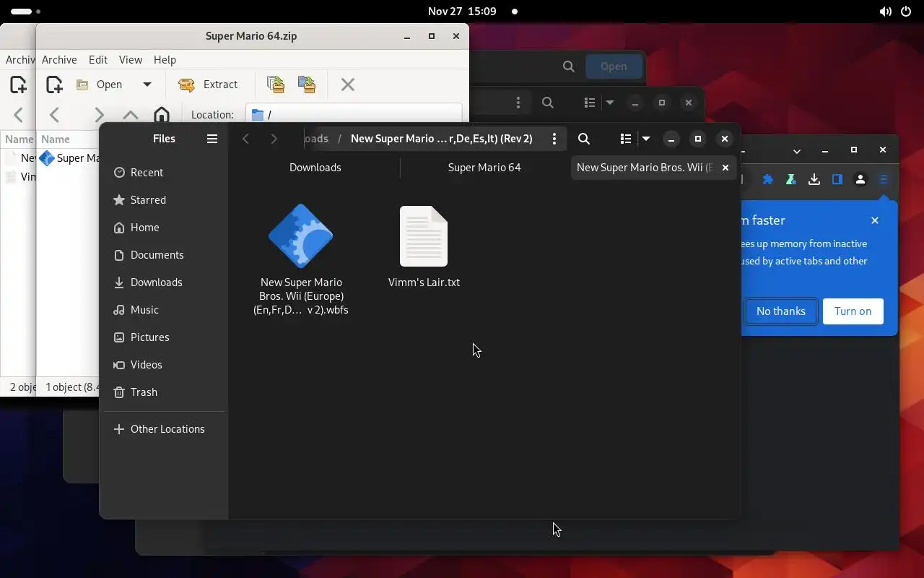The height and width of the screenshot is (578, 924).
Task: Toggle list view in rear Files window
Action: [x=590, y=103]
